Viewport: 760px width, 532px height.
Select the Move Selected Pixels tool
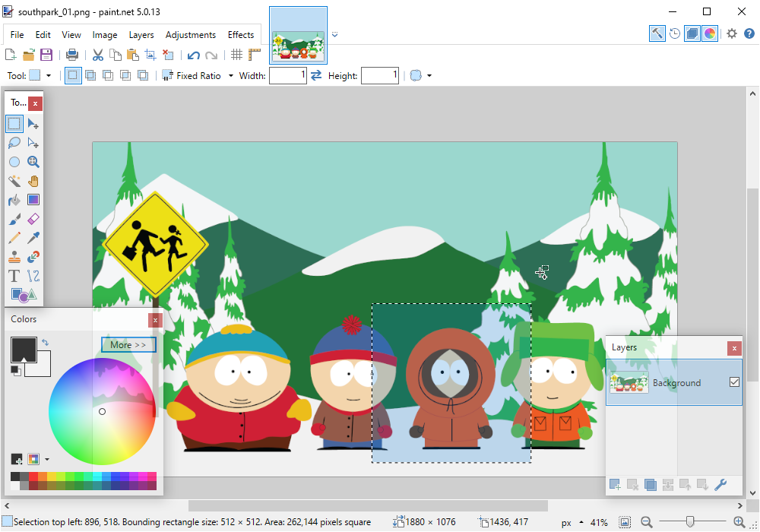pos(33,124)
